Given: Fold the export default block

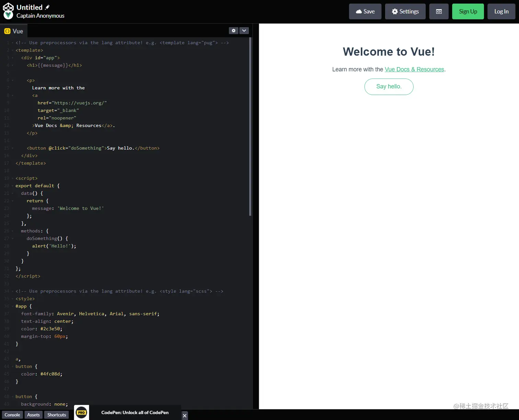Looking at the screenshot, I should coord(12,186).
